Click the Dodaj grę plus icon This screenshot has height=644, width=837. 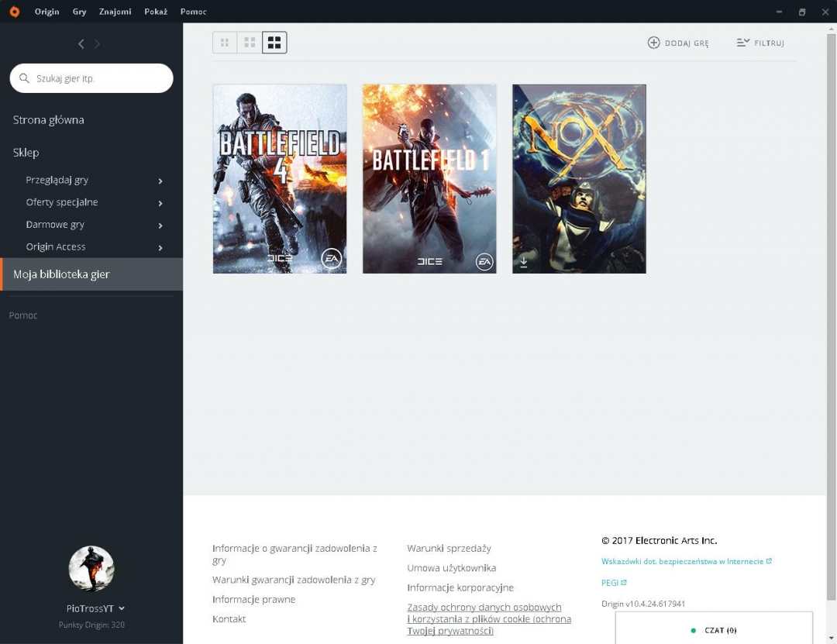pos(653,43)
